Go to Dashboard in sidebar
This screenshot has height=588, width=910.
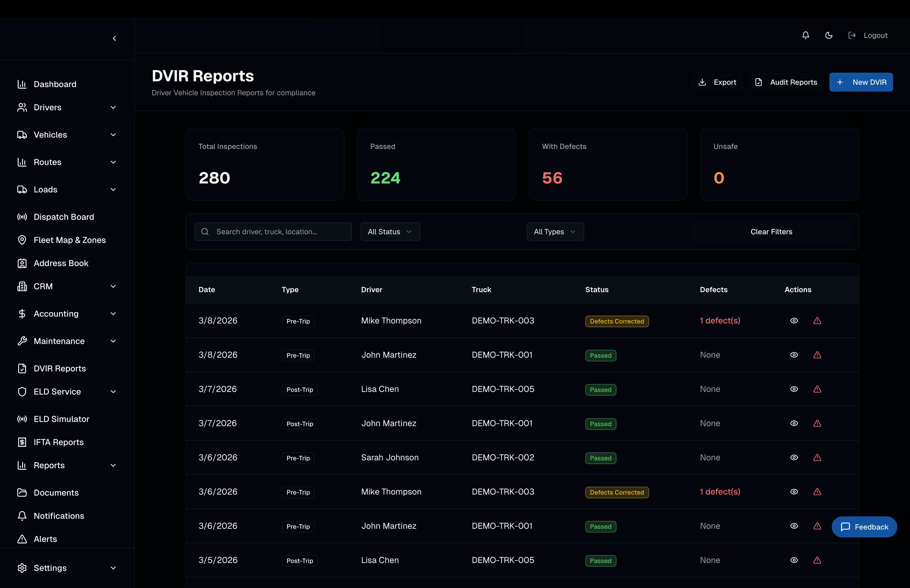coord(55,84)
